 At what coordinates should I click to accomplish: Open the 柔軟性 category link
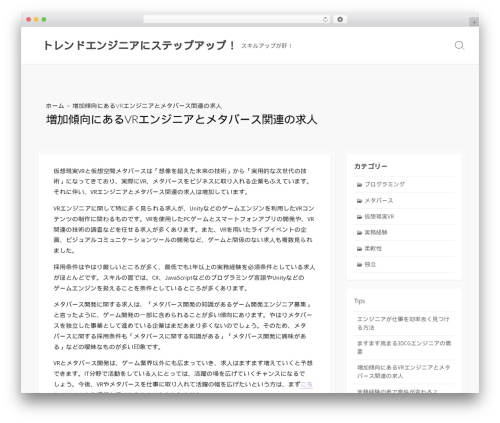373,249
